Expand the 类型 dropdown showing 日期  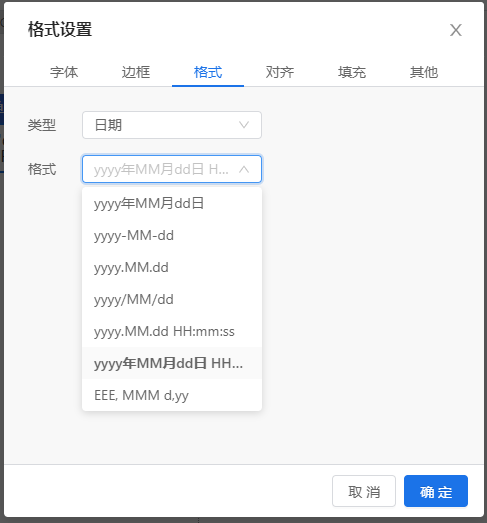172,125
